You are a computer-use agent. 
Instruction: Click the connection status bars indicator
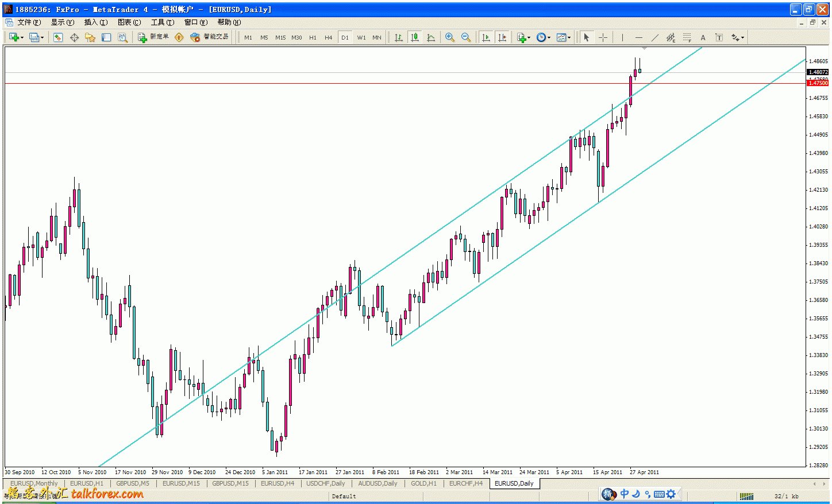[746, 497]
